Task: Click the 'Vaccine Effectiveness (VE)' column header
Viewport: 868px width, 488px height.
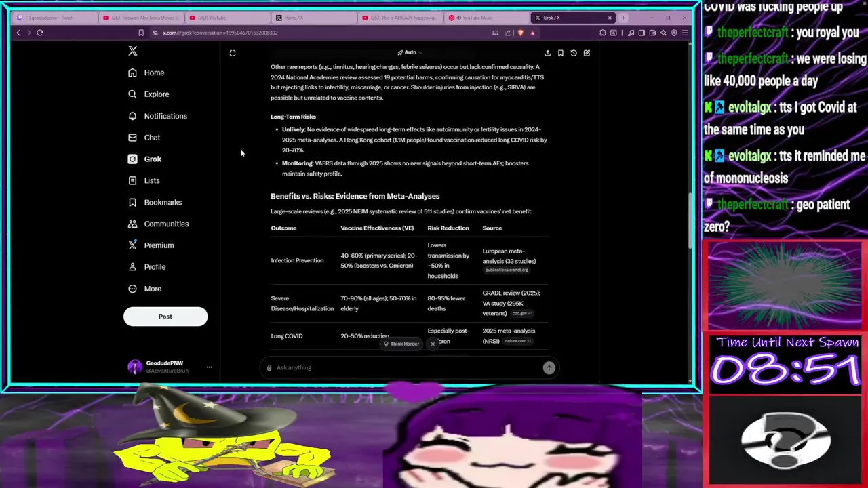Action: pos(377,228)
